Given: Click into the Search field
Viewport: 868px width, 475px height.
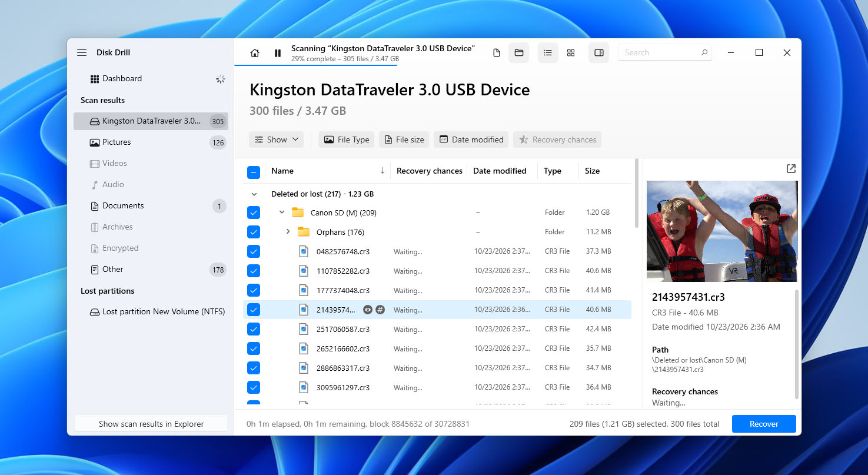Looking at the screenshot, I should [x=664, y=53].
